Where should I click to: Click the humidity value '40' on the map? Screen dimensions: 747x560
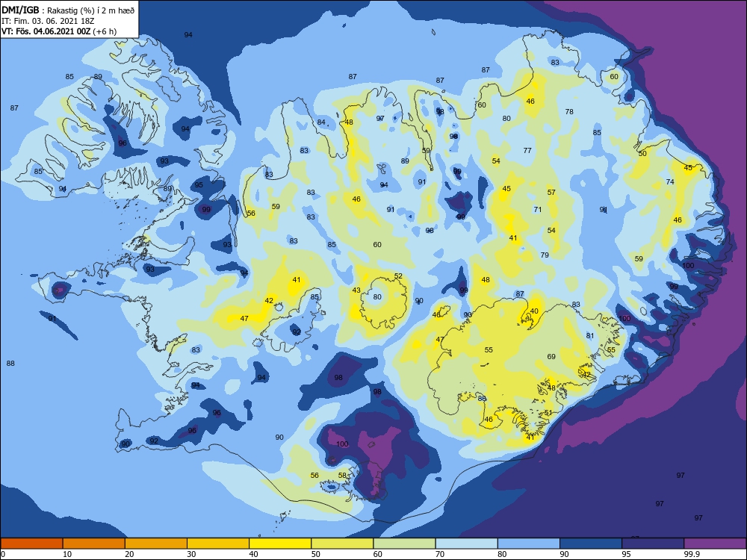pyautogui.click(x=534, y=311)
